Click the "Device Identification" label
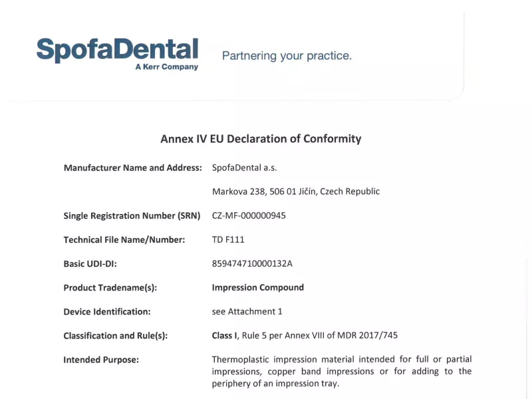This screenshot has height=399, width=532. (x=106, y=312)
